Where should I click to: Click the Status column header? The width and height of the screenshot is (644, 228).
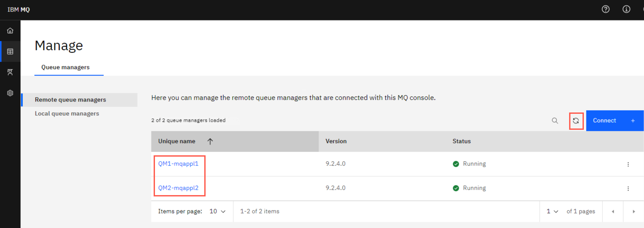(462, 141)
